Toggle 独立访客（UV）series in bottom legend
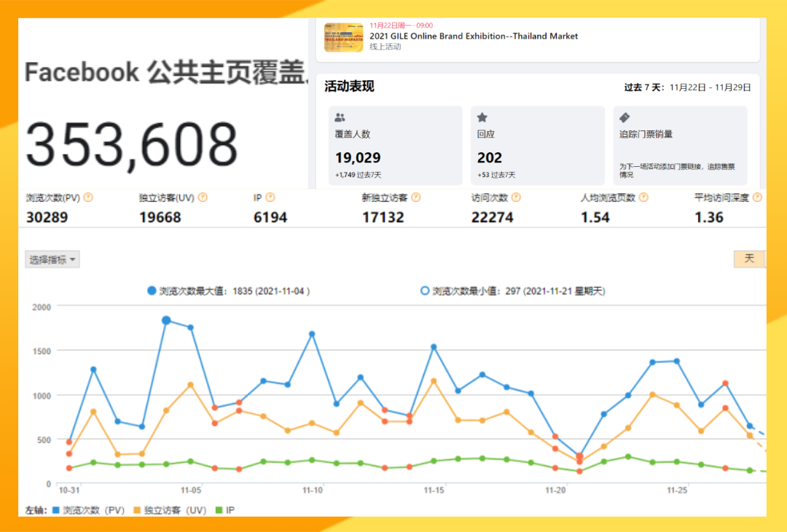 coord(173,510)
